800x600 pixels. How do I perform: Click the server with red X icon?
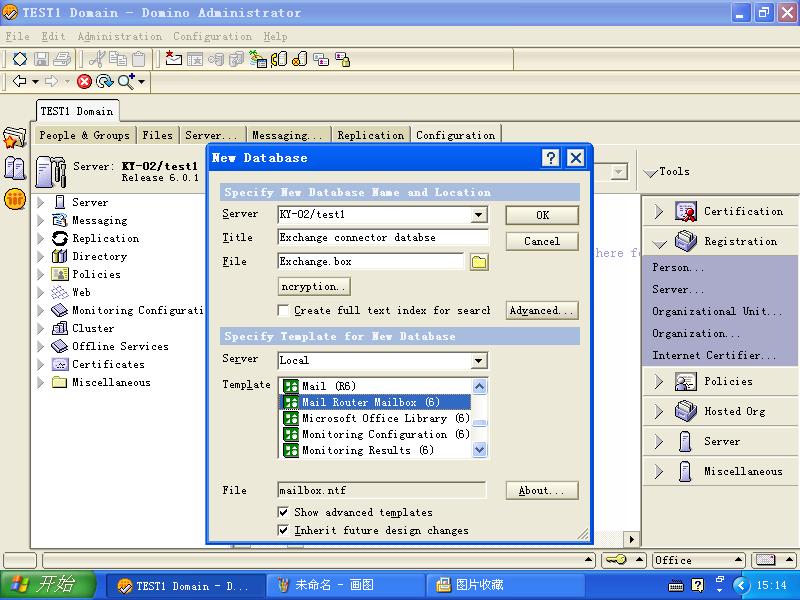click(x=299, y=59)
